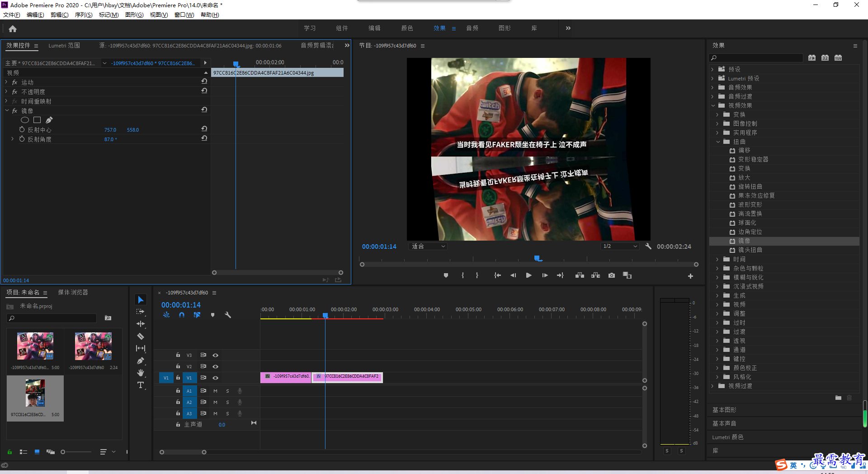The height and width of the screenshot is (474, 868).
Task: Toggle V2 track output eye
Action: point(215,366)
